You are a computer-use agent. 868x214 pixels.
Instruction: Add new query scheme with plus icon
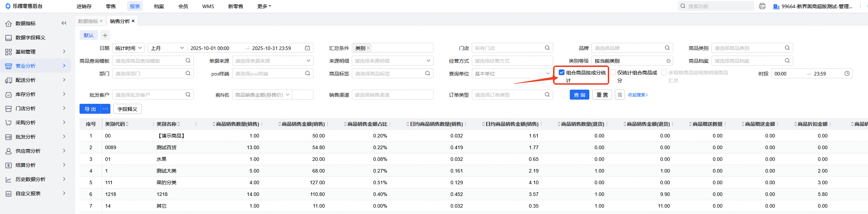(105, 35)
